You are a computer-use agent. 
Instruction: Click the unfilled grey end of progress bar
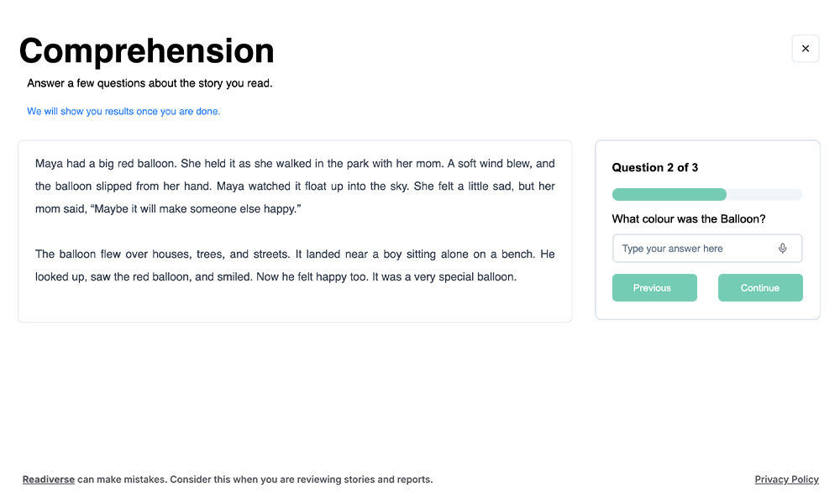[764, 194]
